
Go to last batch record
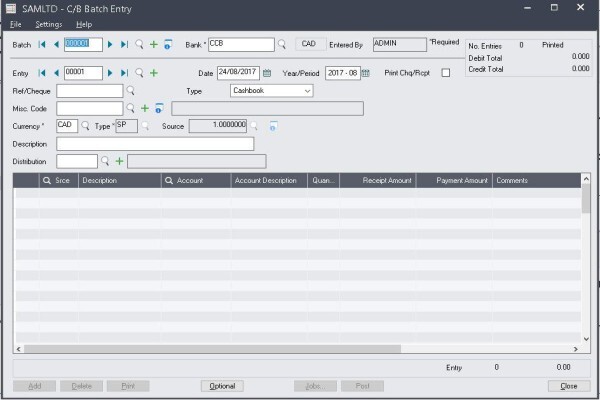point(124,45)
